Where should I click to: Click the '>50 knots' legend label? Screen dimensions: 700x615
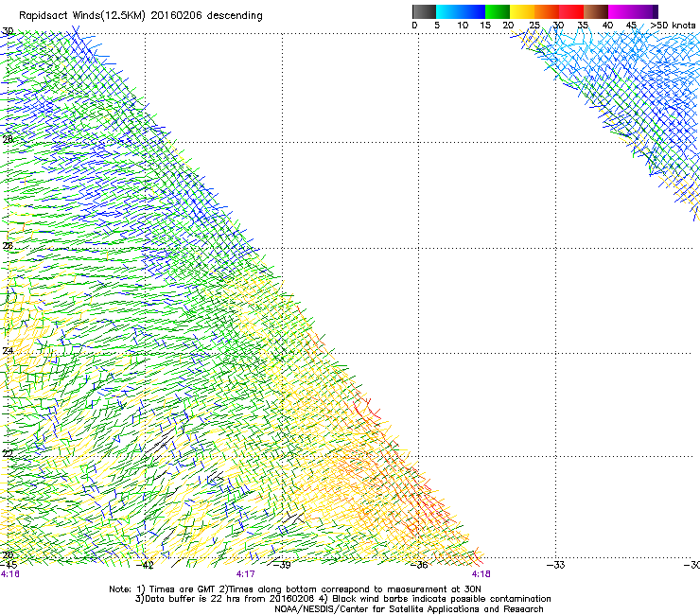(673, 26)
